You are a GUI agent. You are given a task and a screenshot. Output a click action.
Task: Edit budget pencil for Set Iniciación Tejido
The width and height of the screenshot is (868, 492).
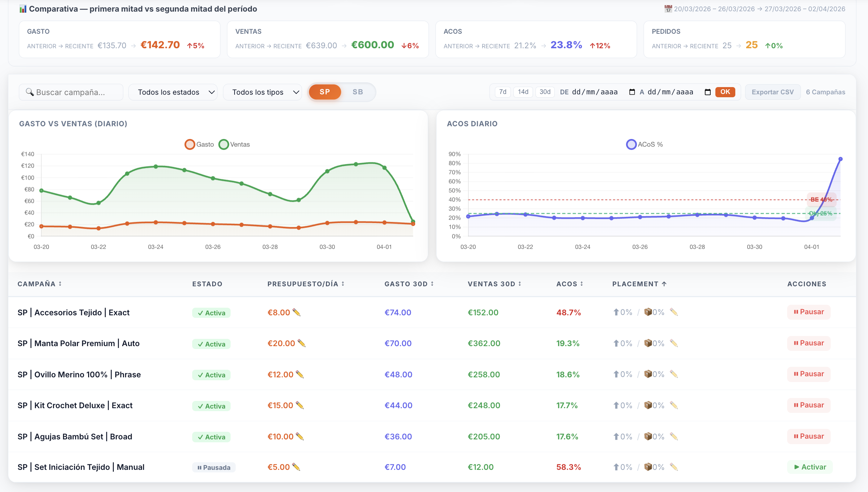(296, 467)
